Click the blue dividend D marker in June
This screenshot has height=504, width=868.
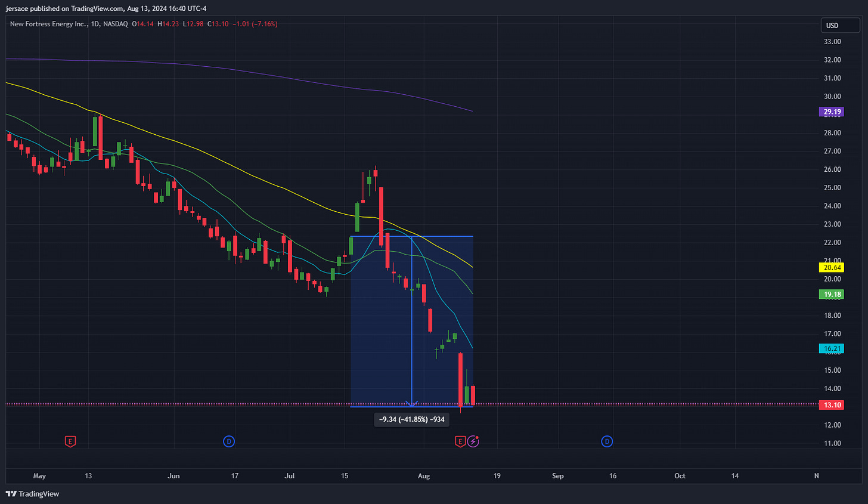click(x=229, y=441)
